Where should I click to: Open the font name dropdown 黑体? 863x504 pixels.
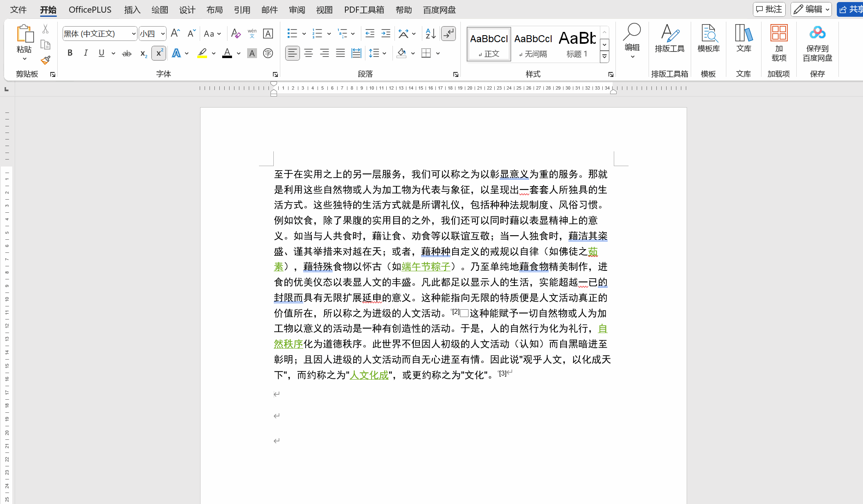tap(133, 34)
